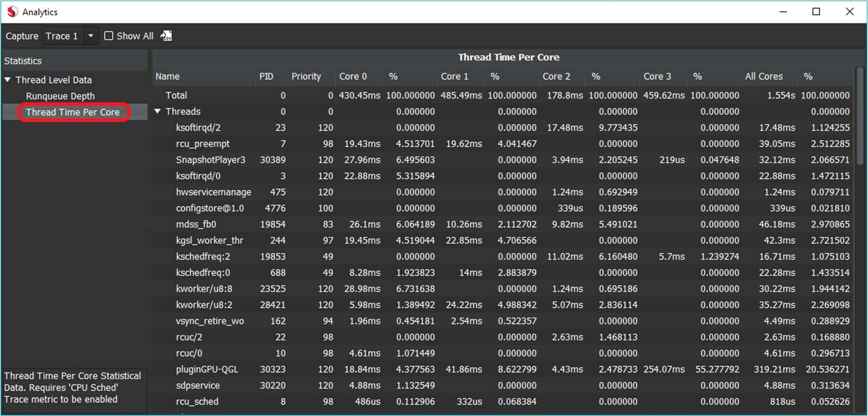Screen dimensions: 868x416
Task: Select the mdss_fb0 thread row
Action: coord(502,224)
